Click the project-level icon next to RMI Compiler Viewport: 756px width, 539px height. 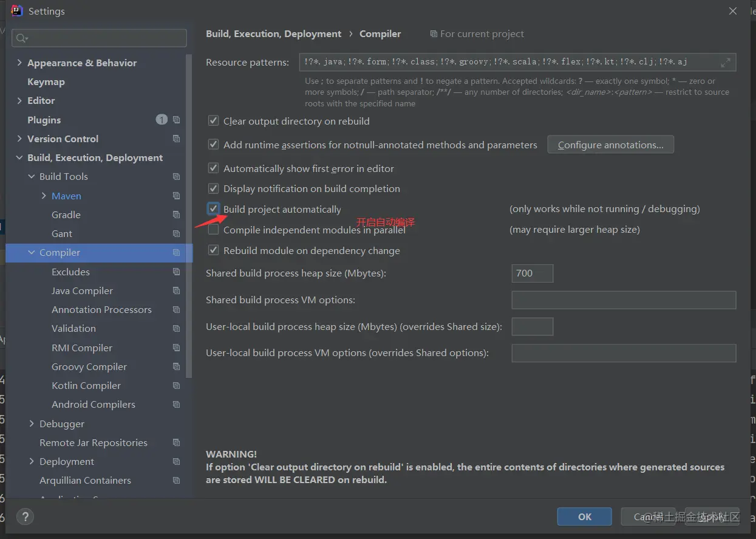tap(176, 348)
